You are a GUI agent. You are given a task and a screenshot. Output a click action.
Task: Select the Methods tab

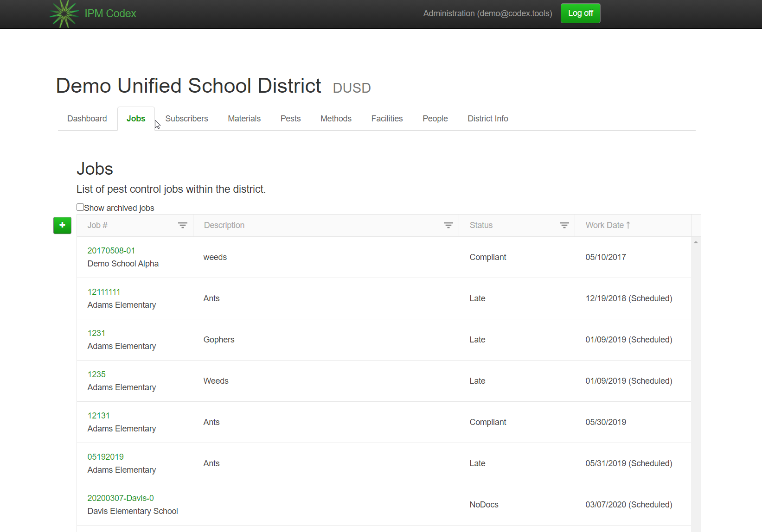[336, 119]
